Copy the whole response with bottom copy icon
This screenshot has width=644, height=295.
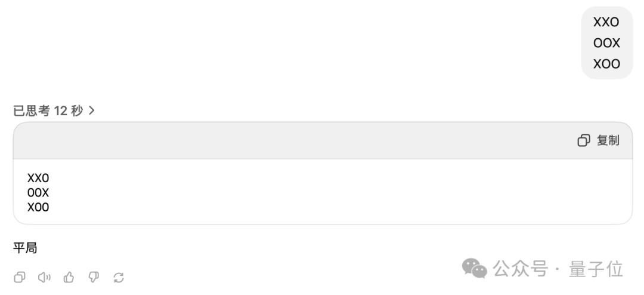(19, 277)
